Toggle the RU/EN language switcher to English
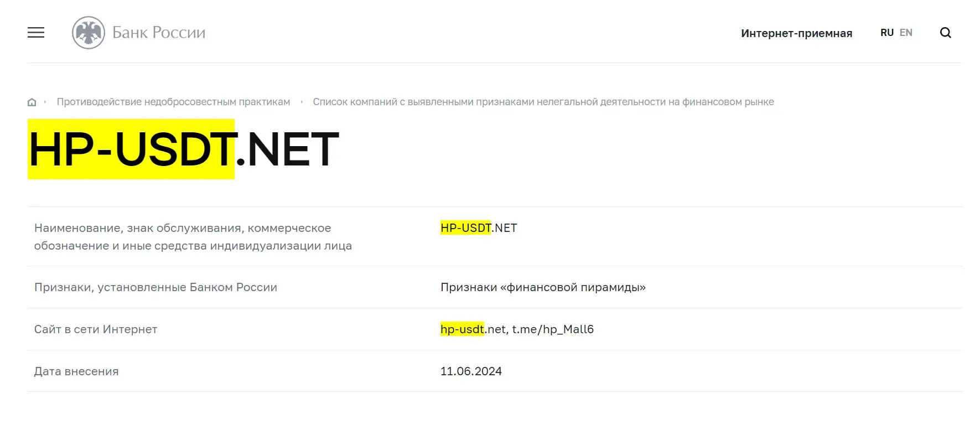Viewport: 980px width, 440px height. 906,32
